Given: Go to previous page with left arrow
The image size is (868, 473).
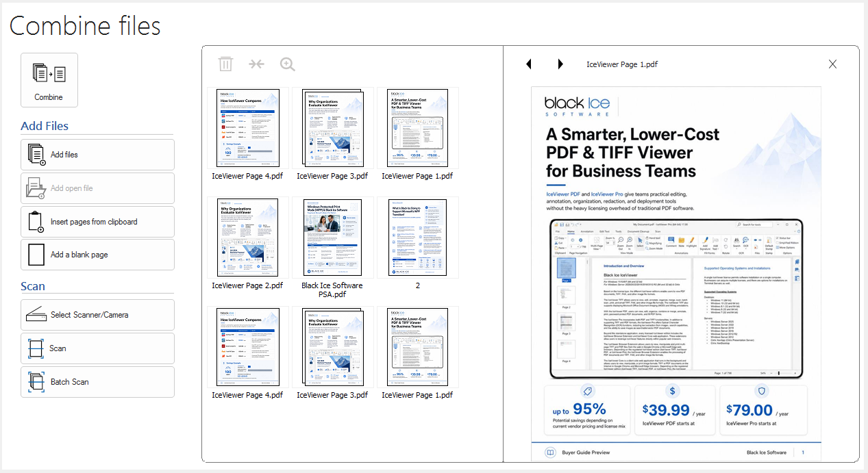Looking at the screenshot, I should click(529, 64).
